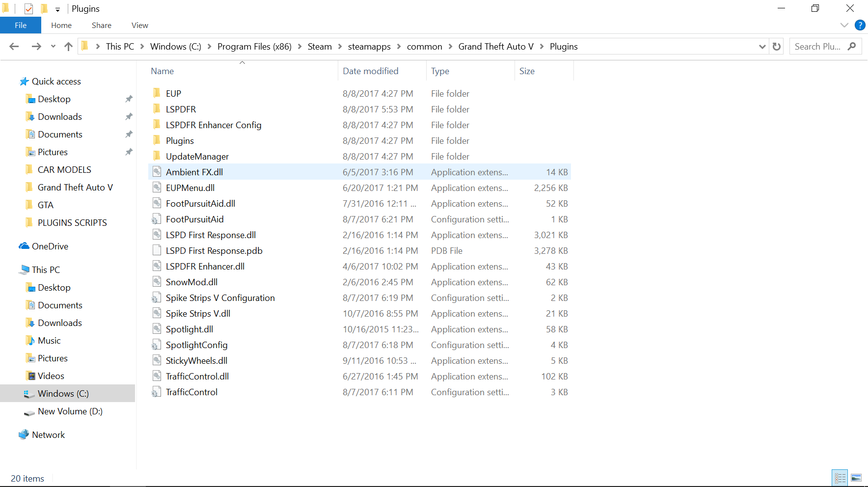Select the LSPDFR folder icon
This screenshot has width=868, height=487.
coord(157,109)
